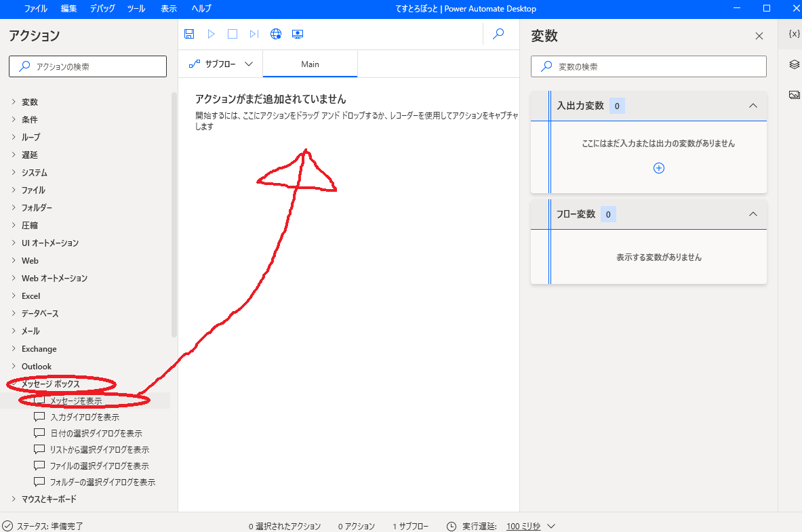The width and height of the screenshot is (802, 532).
Task: Open the サブフロー dropdown
Action: (221, 64)
